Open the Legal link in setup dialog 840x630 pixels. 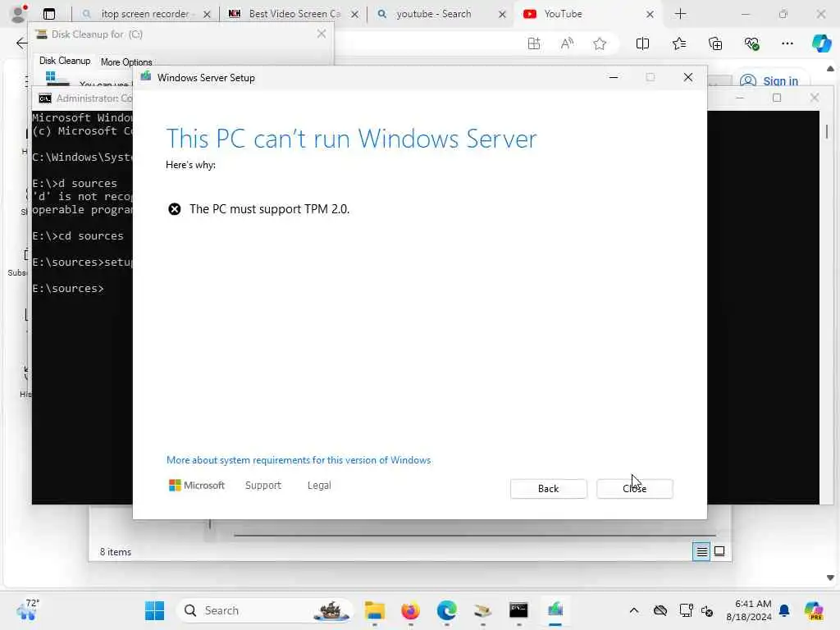[x=319, y=486]
